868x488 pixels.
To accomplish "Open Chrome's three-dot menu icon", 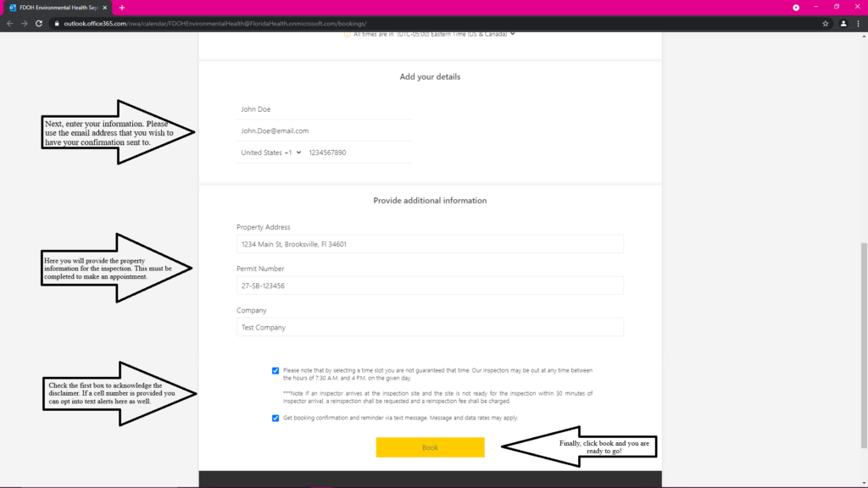I will pos(859,24).
